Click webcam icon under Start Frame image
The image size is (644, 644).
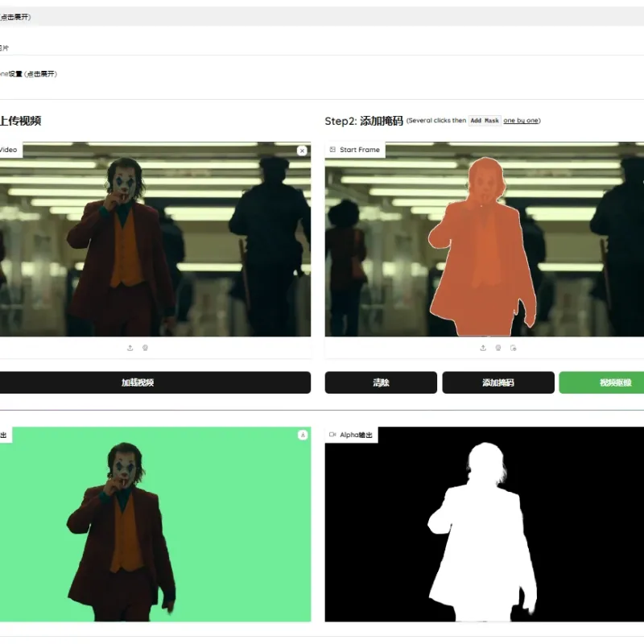click(x=497, y=348)
